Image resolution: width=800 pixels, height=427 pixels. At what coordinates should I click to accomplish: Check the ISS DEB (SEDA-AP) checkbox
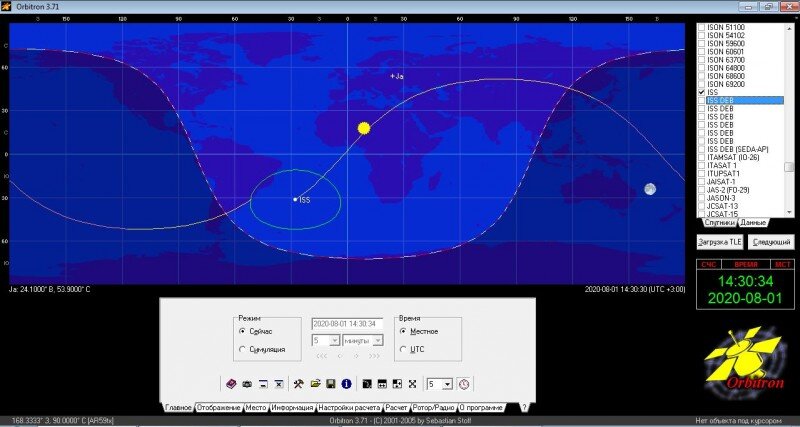pos(702,149)
